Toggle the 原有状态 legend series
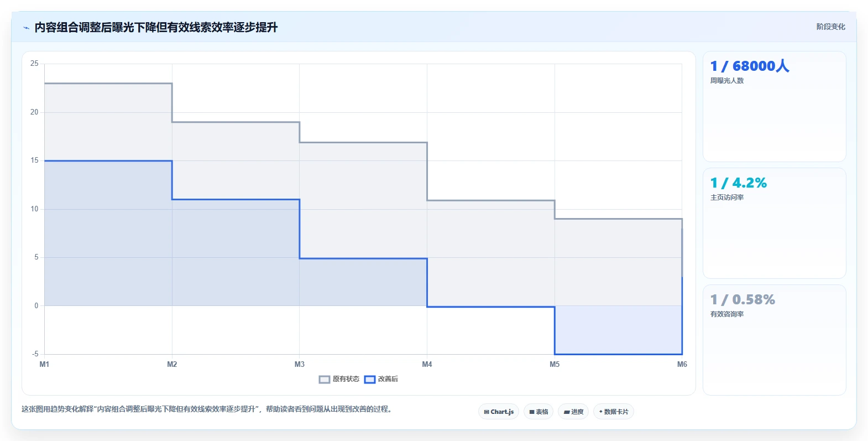The height and width of the screenshot is (441, 868). click(x=339, y=379)
